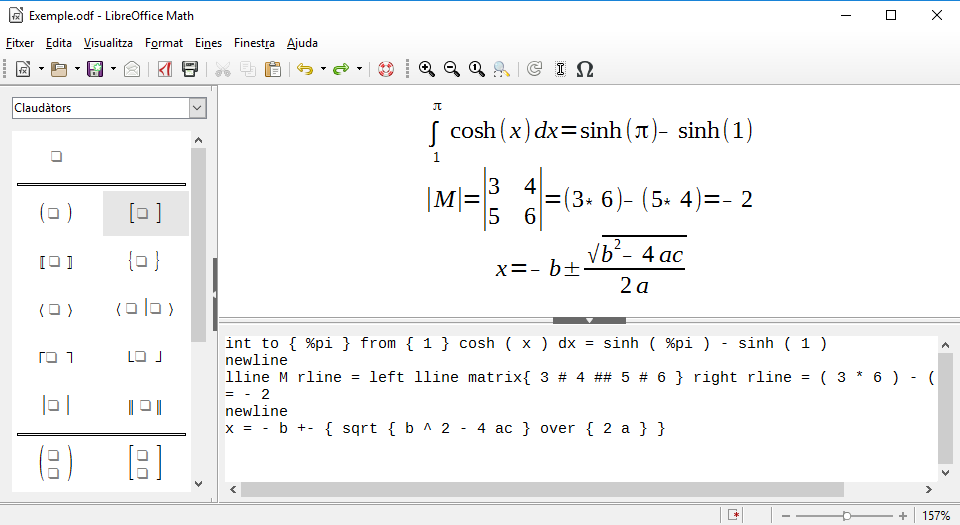Adjust the zoom slider handle

[847, 516]
